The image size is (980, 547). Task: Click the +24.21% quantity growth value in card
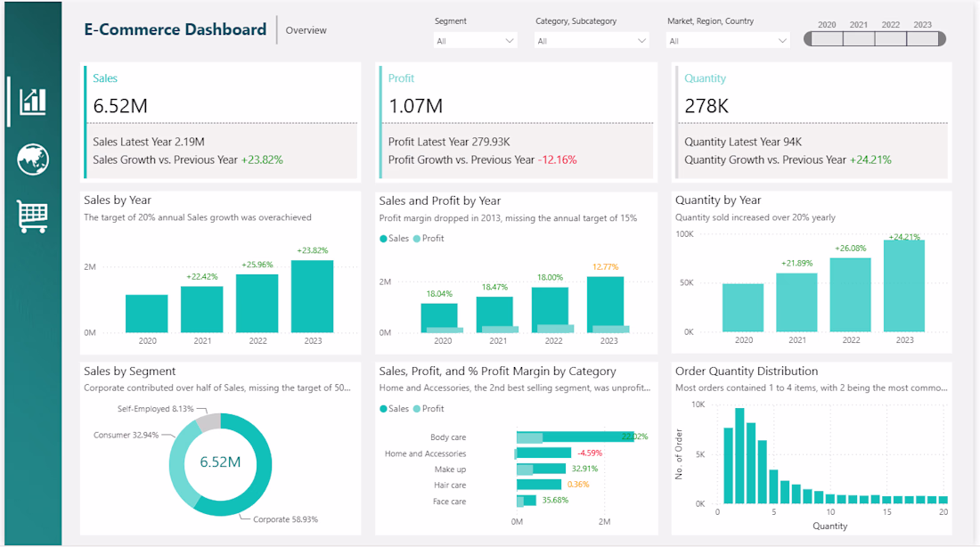tap(870, 160)
